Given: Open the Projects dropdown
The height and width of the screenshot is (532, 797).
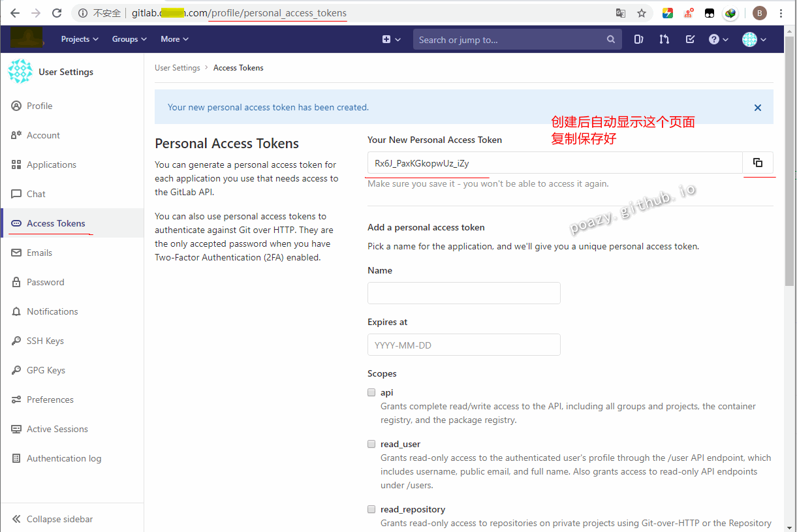Looking at the screenshot, I should (79, 39).
